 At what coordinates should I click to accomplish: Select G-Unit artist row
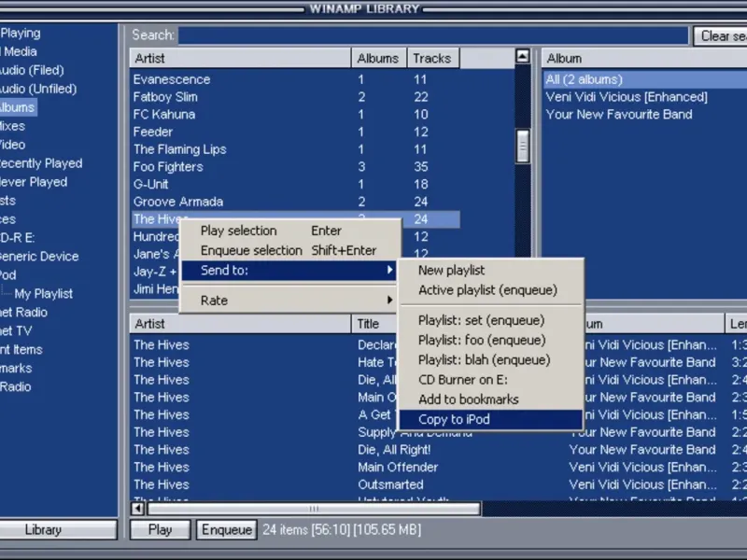pyautogui.click(x=294, y=184)
